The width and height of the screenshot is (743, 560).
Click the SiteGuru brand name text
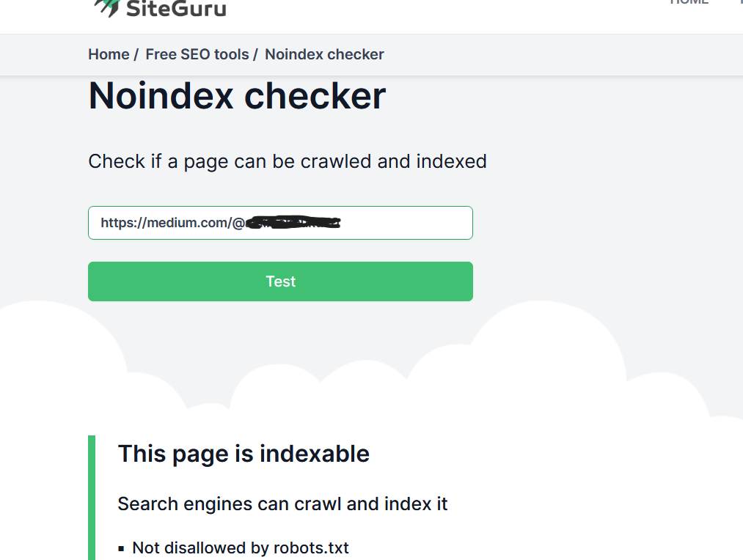pos(176,9)
